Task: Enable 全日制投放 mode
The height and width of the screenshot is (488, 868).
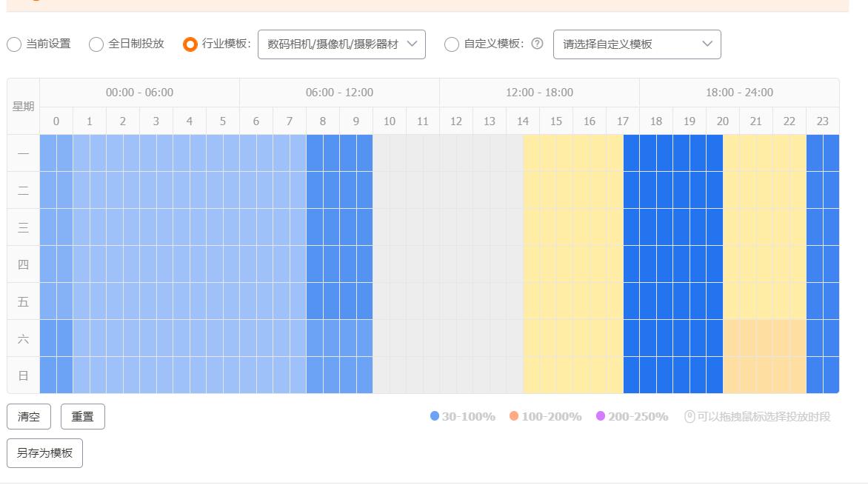Action: (96, 44)
